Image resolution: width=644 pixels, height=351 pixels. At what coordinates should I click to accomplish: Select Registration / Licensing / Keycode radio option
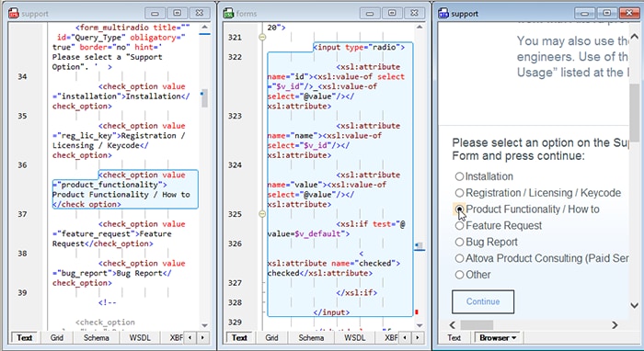pyautogui.click(x=459, y=193)
